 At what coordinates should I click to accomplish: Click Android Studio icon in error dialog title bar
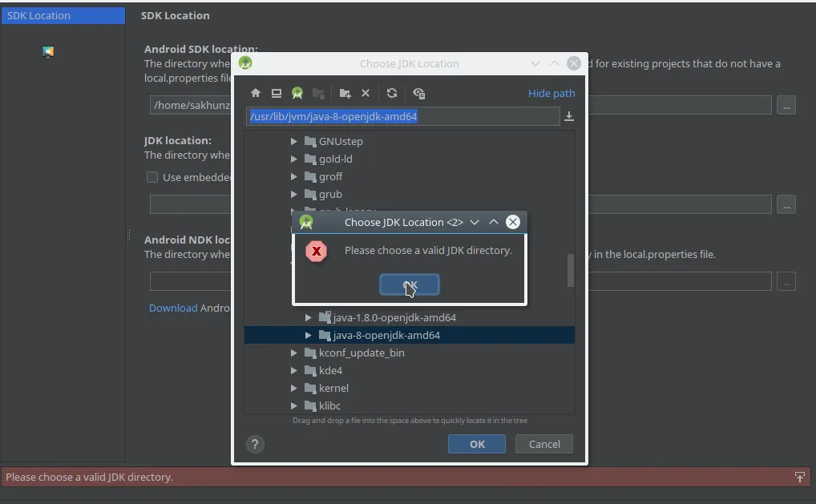click(x=306, y=223)
